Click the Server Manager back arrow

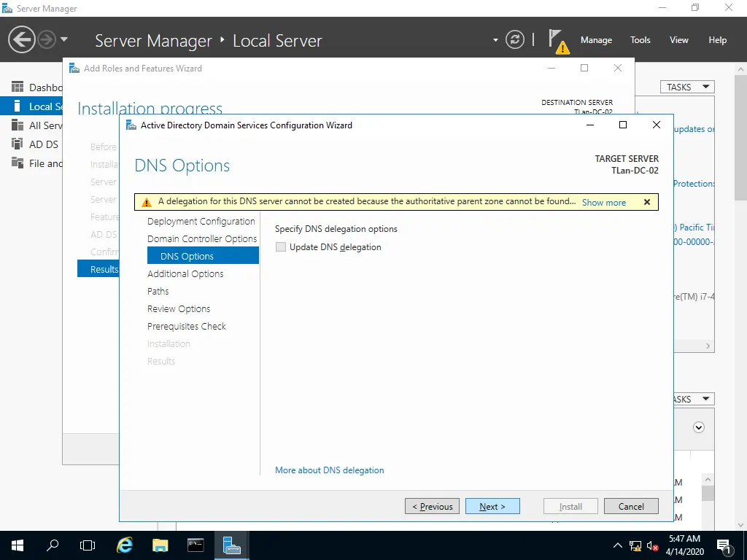pyautogui.click(x=21, y=39)
